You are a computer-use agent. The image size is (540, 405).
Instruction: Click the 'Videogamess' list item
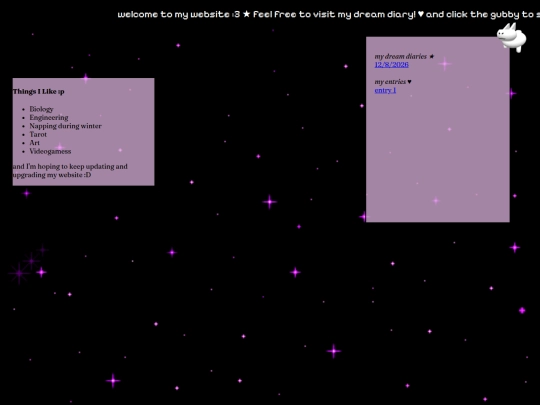tap(50, 151)
